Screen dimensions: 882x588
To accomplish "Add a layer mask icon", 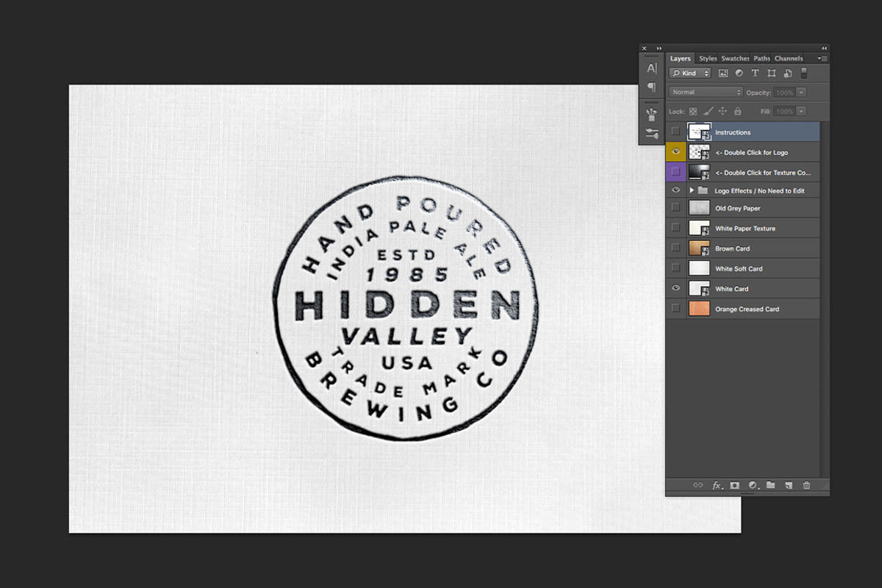I will 734,485.
